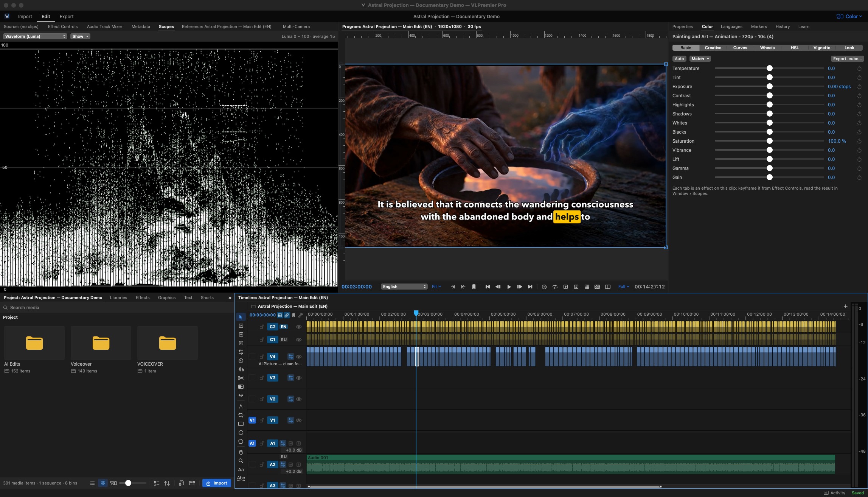The height and width of the screenshot is (497, 868).
Task: Toggle transparency checkerboard in Program monitor
Action: [x=597, y=287]
